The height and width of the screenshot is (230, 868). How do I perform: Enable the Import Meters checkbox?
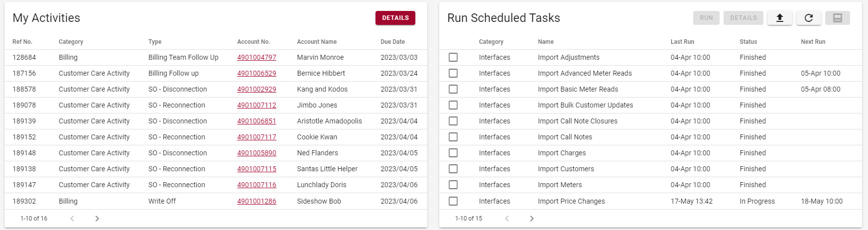click(453, 185)
